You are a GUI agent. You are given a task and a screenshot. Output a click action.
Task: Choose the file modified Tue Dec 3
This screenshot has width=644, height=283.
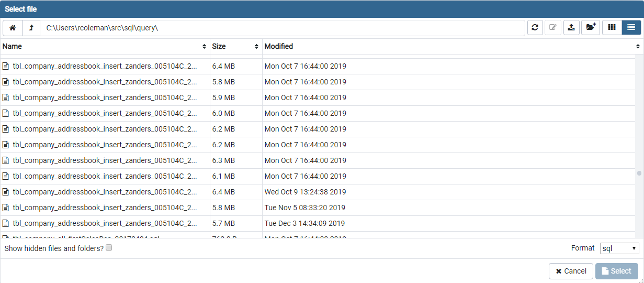pos(105,223)
